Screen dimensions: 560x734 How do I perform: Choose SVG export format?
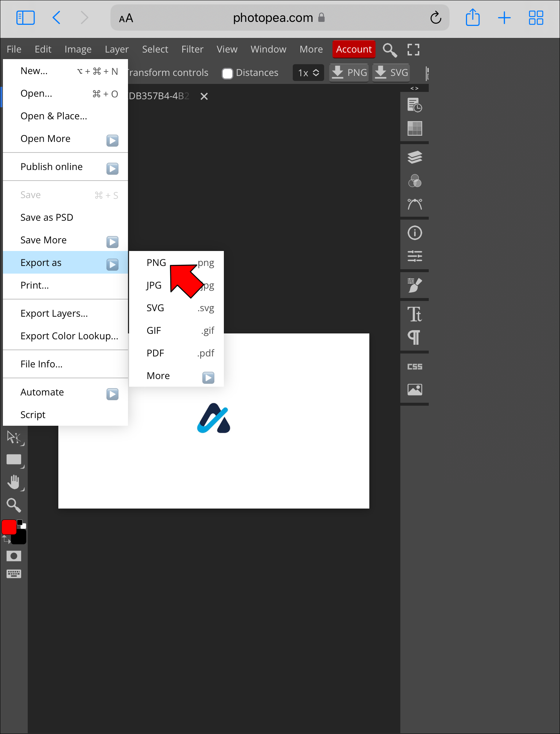176,308
